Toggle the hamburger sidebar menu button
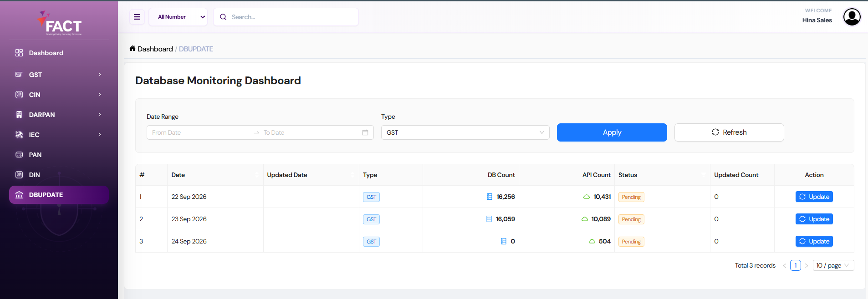This screenshot has width=868, height=299. pos(137,17)
